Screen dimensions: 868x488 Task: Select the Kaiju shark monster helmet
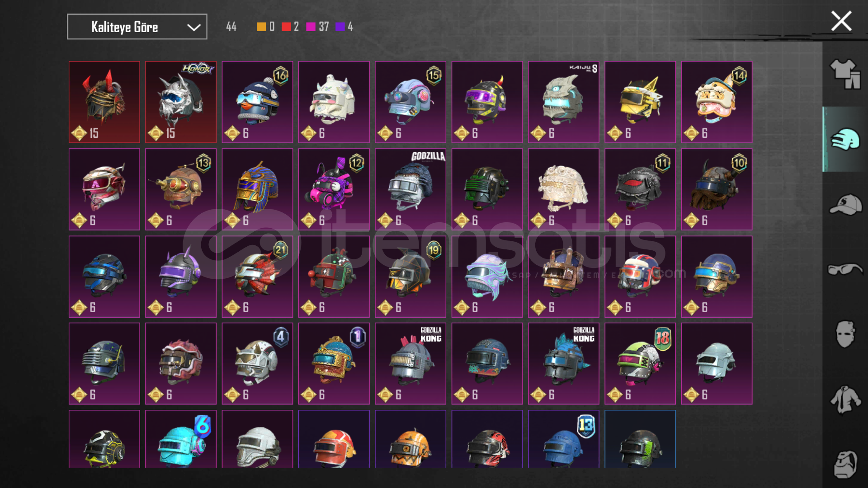[564, 102]
